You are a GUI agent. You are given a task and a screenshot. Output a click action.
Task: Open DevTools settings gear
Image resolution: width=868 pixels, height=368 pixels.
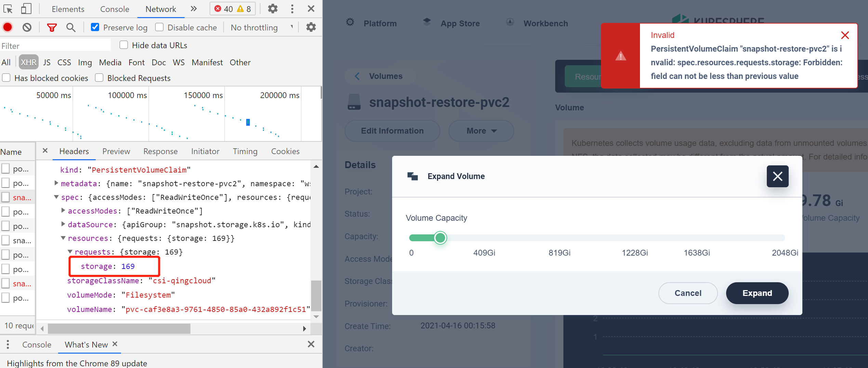click(x=272, y=9)
